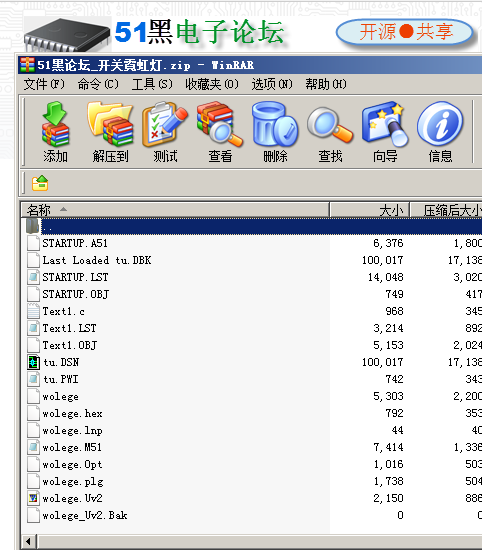Image resolution: width=482 pixels, height=550 pixels.
Task: Click size value 2,150 of wolege.Uv2
Action: (x=388, y=498)
